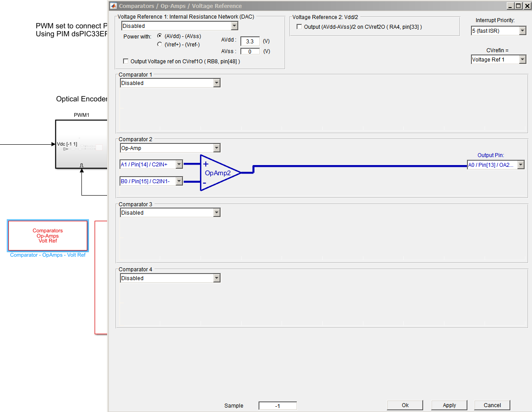Click the Ok button

[x=405, y=405]
